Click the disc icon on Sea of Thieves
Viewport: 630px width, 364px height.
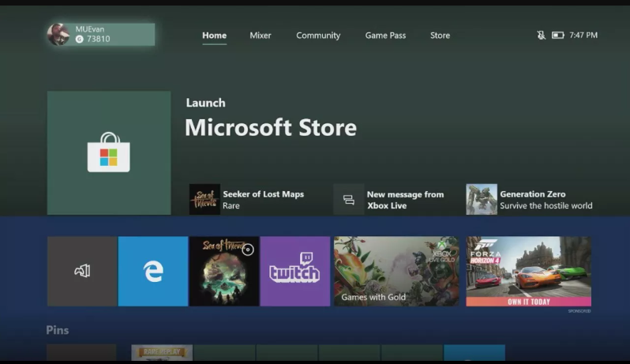[248, 250]
